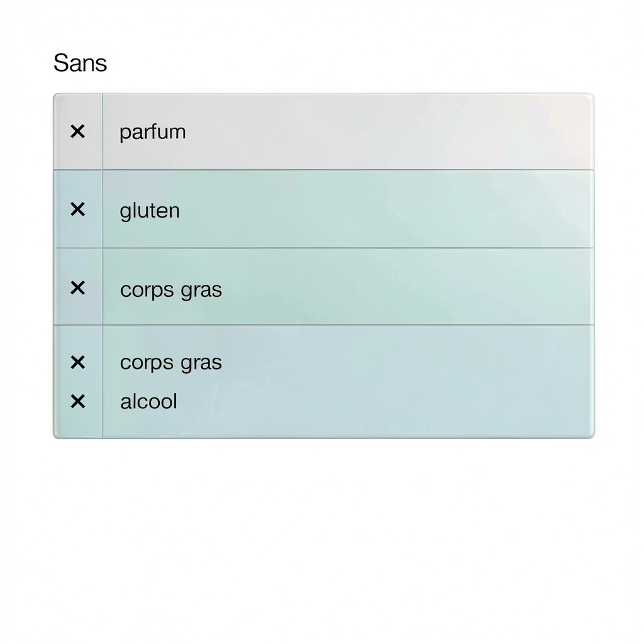This screenshot has width=644, height=644.
Task: Click X in corps gras row beneath gluten
Action: (77, 288)
